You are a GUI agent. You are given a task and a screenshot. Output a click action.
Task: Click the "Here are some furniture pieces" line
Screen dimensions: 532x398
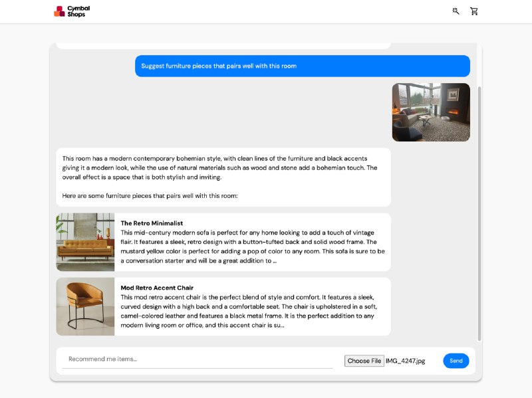(x=150, y=195)
